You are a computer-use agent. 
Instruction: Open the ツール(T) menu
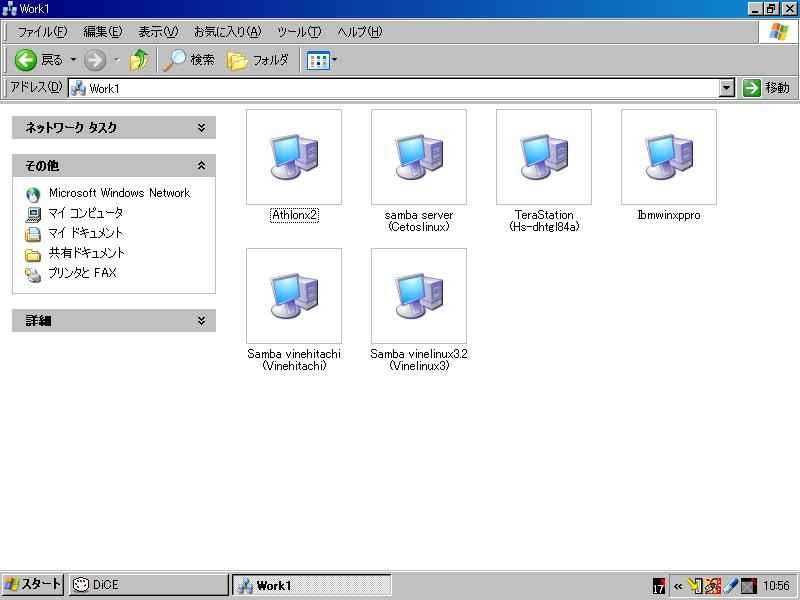tap(299, 32)
